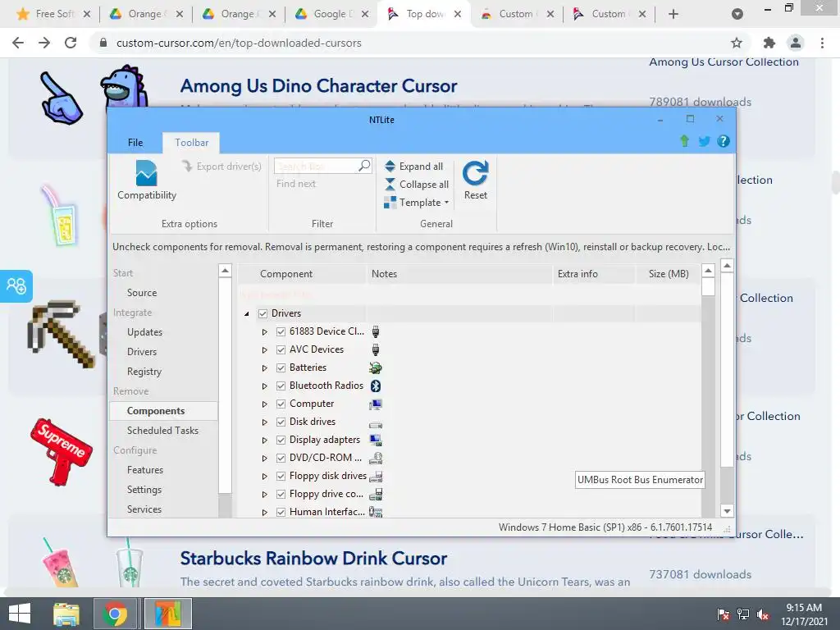Click the component list vertical scrollbar thumb

click(708, 286)
